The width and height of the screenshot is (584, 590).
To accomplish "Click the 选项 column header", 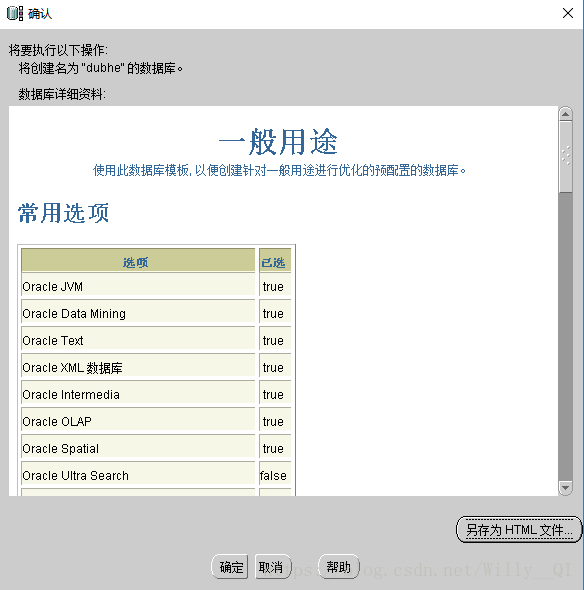I will (x=138, y=261).
